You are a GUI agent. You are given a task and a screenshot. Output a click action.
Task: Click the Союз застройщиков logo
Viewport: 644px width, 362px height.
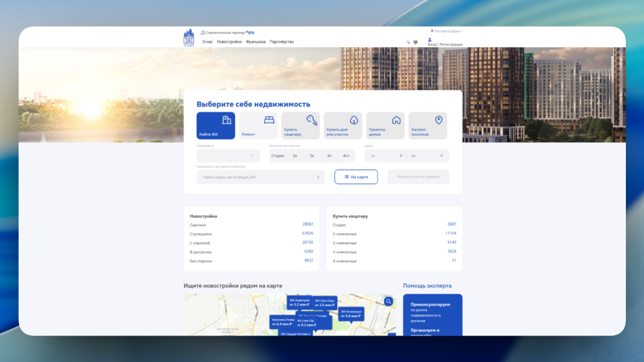point(189,38)
